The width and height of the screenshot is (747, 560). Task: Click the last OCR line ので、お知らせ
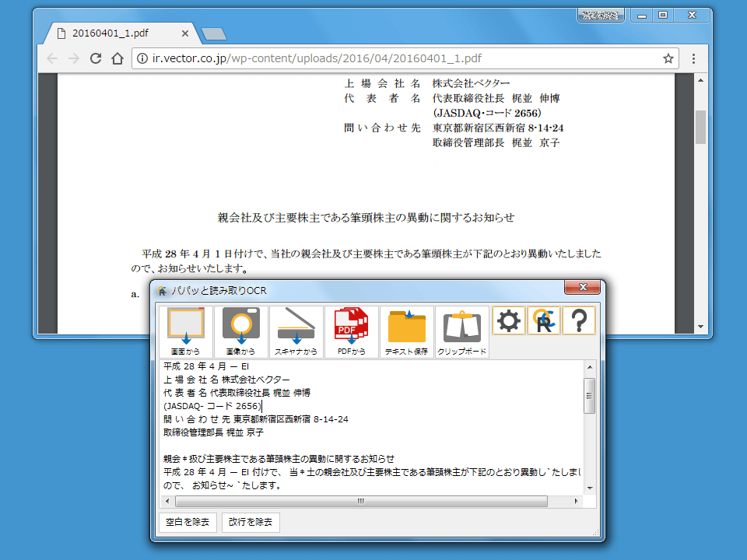click(x=222, y=485)
